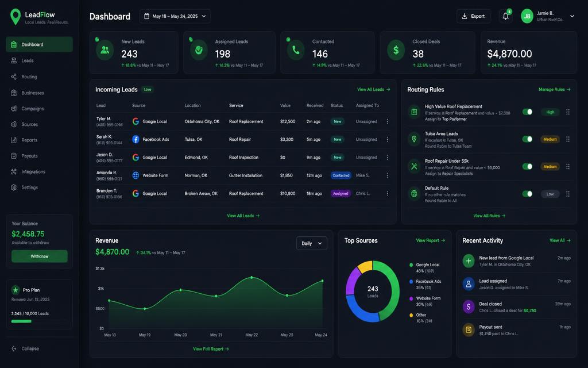Image resolution: width=588 pixels, height=368 pixels.
Task: Click the Default Rule globe icon
Action: point(414,194)
